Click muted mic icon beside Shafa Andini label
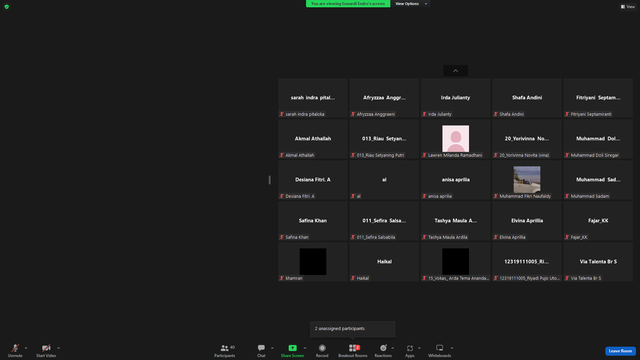640x360 pixels. [x=496, y=114]
